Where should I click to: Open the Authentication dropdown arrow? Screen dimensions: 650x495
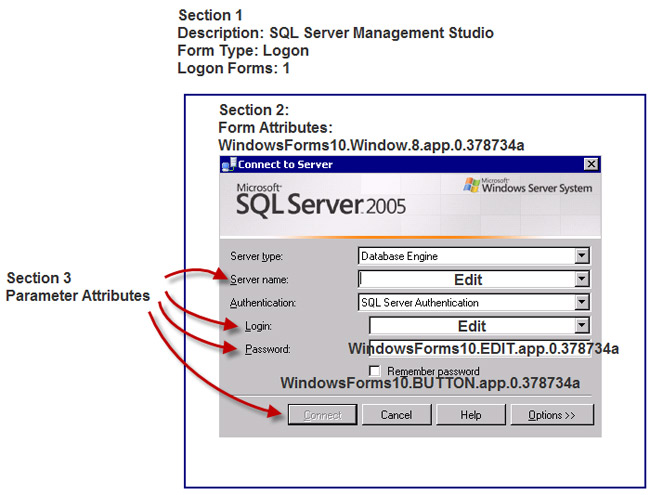[x=582, y=302]
